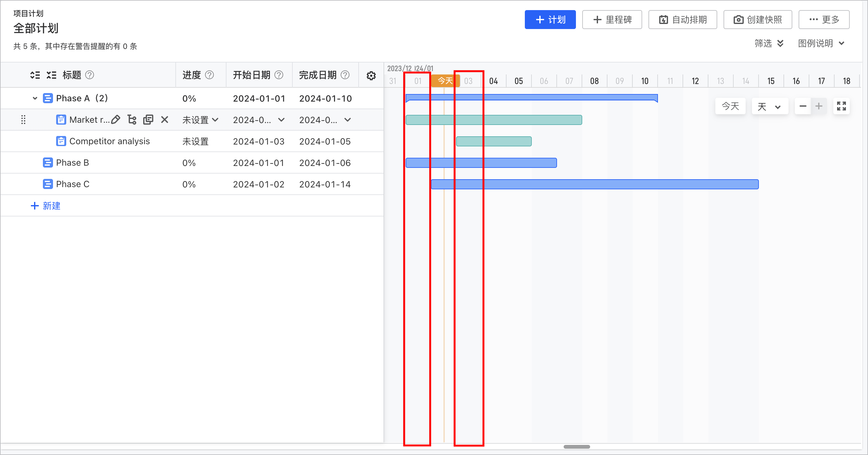
Task: Run 自动排期 auto scheduling
Action: (x=683, y=20)
